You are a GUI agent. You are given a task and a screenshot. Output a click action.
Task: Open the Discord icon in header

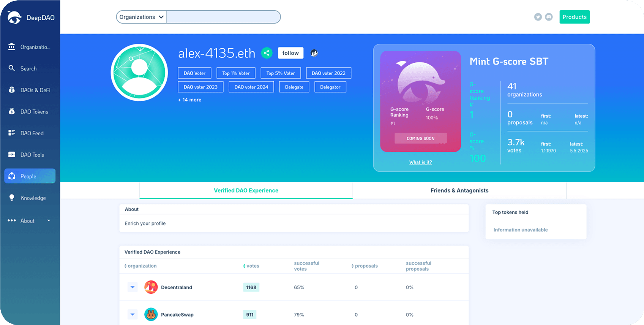click(x=549, y=17)
